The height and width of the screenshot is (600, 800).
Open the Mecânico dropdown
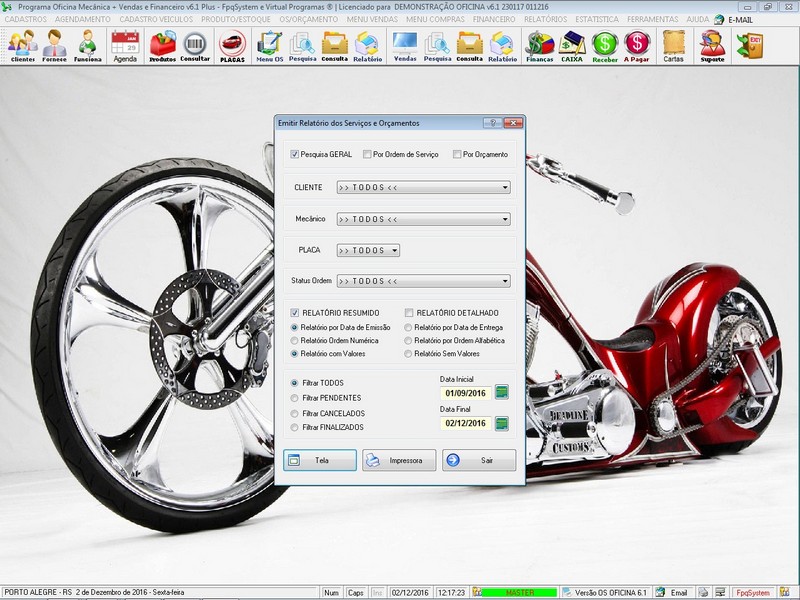[505, 219]
